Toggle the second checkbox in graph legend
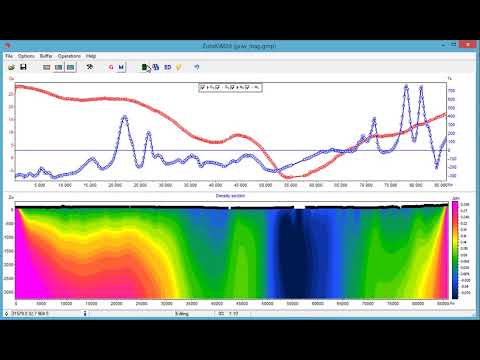 point(217,87)
